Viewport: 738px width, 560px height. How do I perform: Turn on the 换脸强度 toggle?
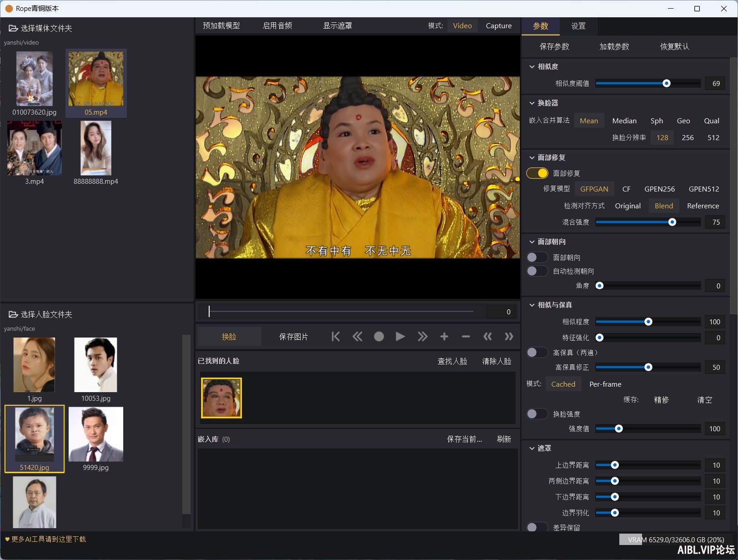(537, 414)
